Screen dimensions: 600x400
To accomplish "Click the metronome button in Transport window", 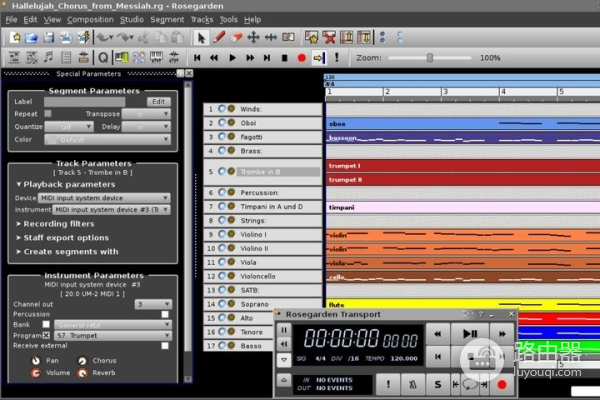I will (x=412, y=383).
